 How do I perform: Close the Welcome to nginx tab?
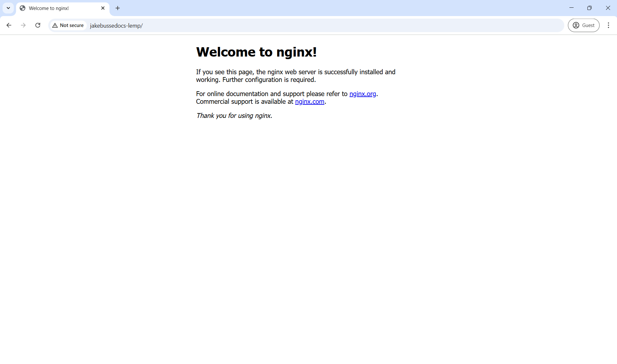[x=103, y=8]
